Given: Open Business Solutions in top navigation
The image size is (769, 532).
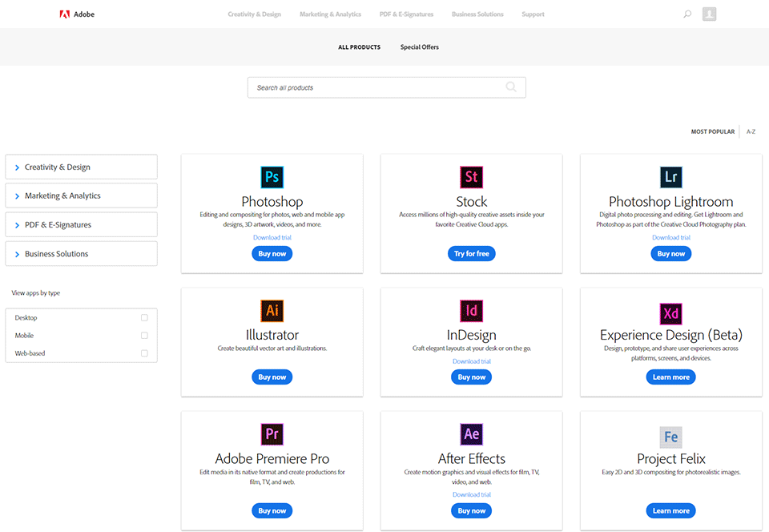Looking at the screenshot, I should (477, 14).
